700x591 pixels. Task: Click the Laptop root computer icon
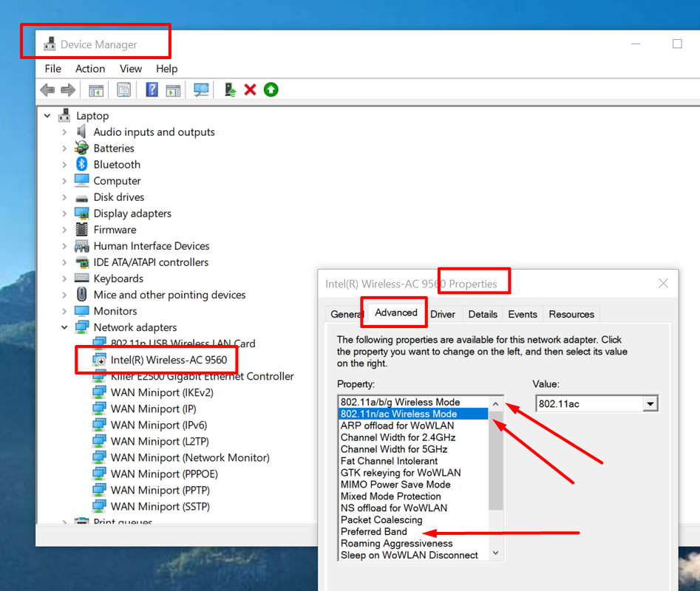64,115
